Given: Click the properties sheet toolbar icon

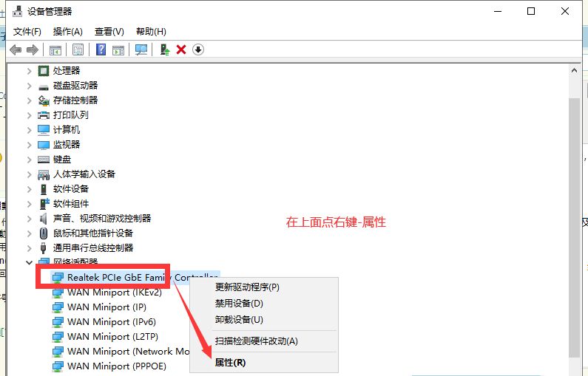Looking at the screenshot, I should coord(78,49).
